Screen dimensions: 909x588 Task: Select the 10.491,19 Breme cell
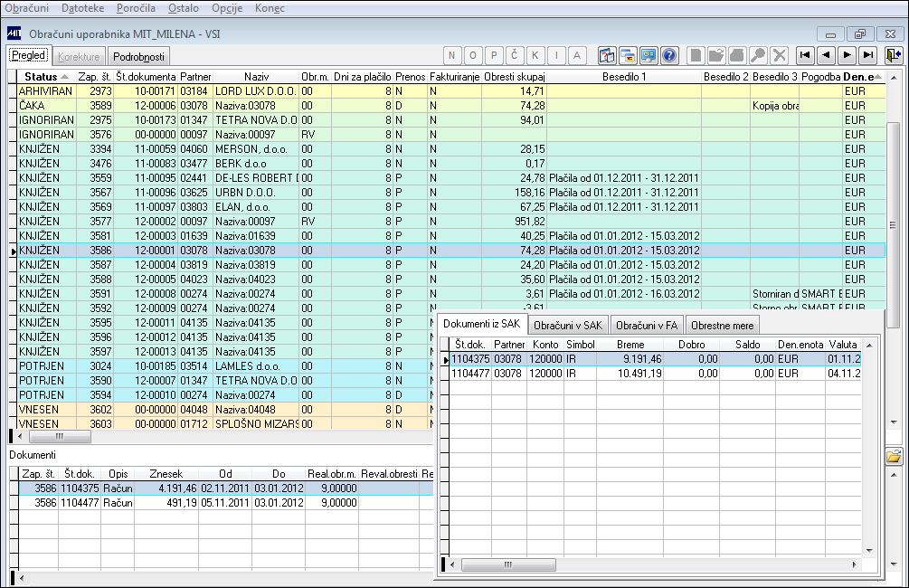click(x=630, y=374)
